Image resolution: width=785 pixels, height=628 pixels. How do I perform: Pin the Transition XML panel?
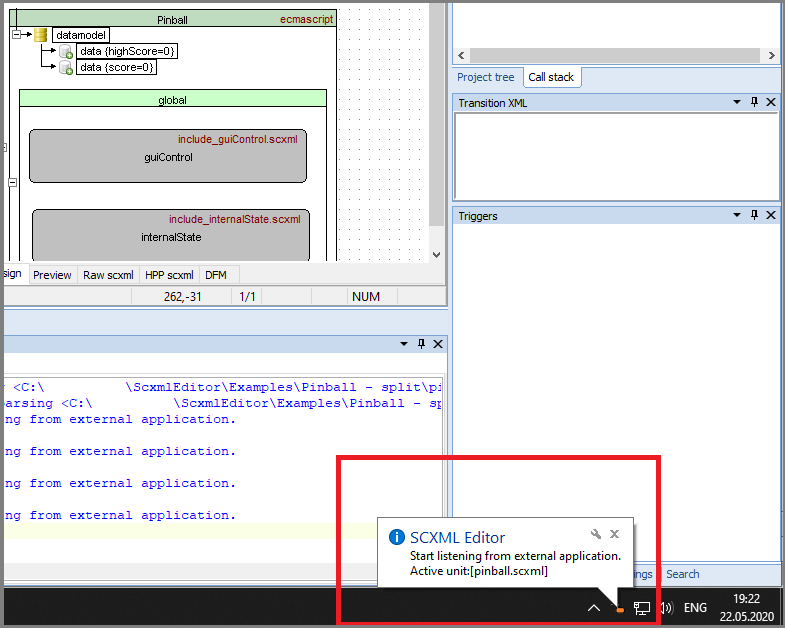pyautogui.click(x=754, y=102)
